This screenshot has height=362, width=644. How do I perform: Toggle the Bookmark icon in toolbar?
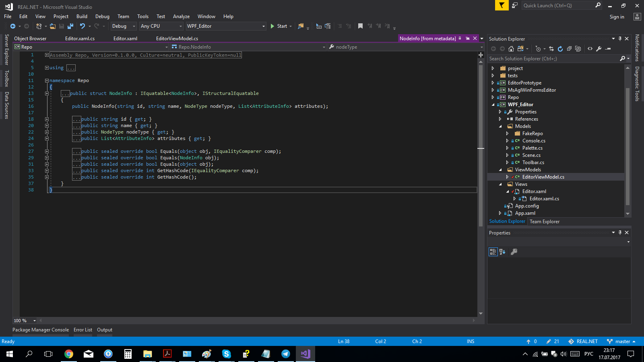point(360,26)
